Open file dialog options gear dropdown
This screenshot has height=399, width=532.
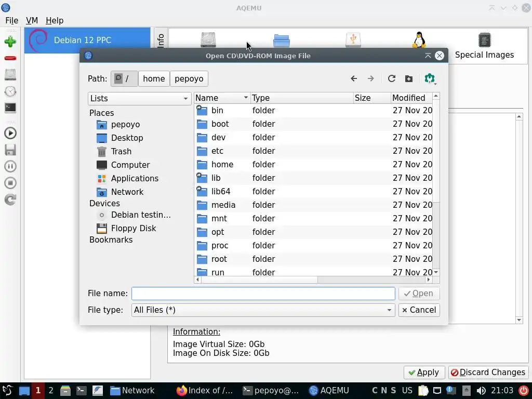click(430, 79)
